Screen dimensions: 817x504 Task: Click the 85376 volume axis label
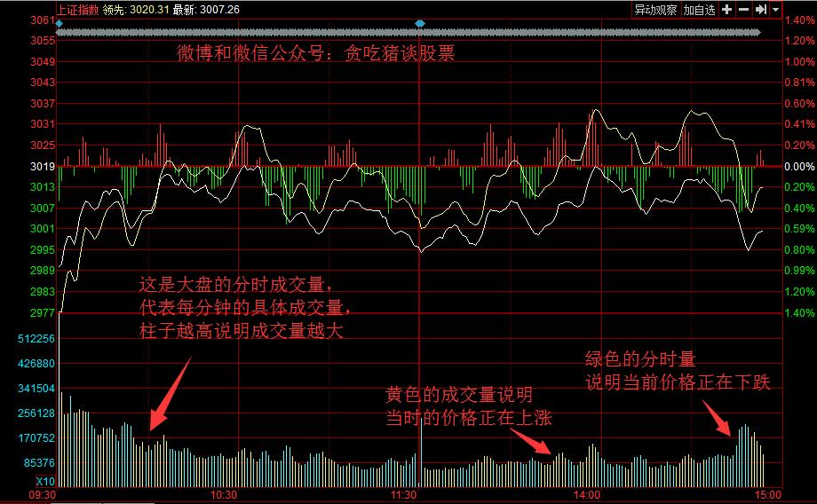[39, 462]
